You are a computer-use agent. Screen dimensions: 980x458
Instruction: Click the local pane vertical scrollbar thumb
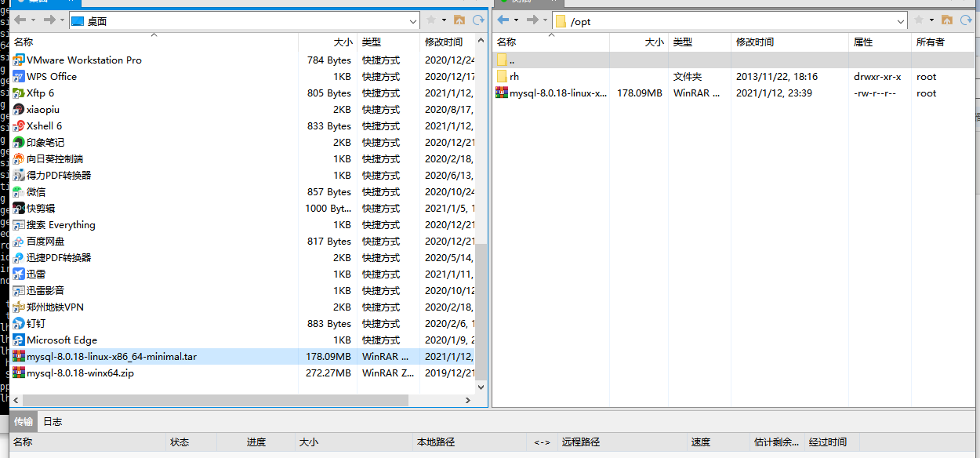tap(482, 312)
